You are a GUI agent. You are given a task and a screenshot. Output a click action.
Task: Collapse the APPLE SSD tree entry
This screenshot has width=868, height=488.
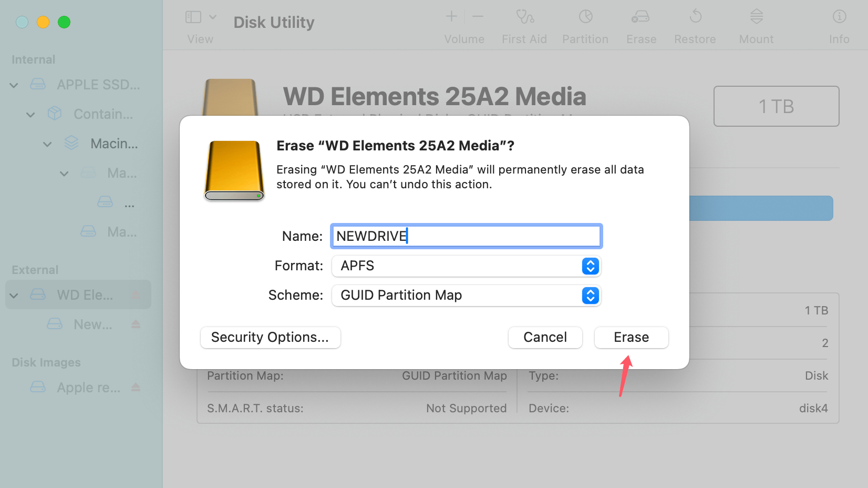13,85
